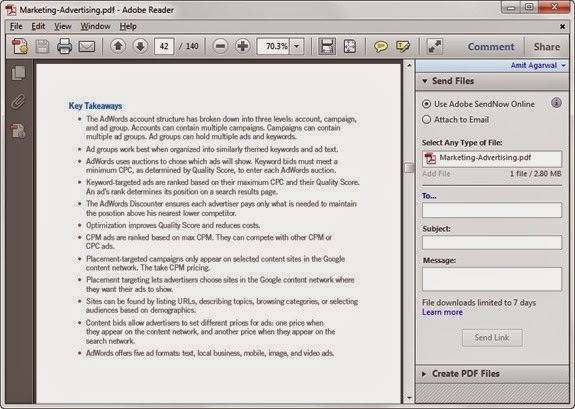Click the Learn more link
This screenshot has height=409, width=575.
(x=442, y=312)
